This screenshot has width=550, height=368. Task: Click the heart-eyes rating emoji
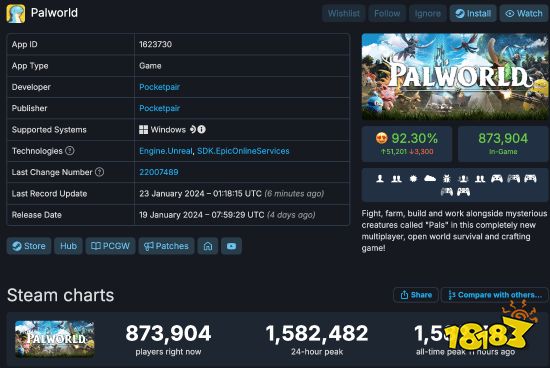pyautogui.click(x=381, y=138)
